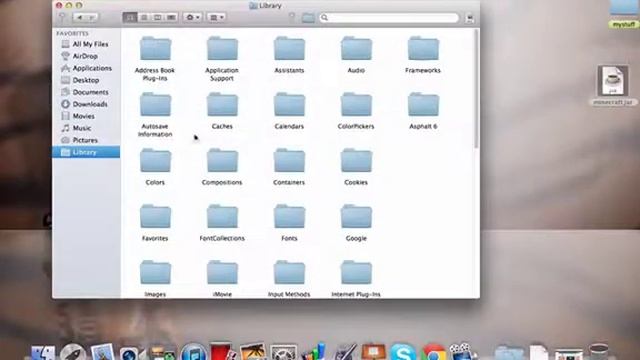The image size is (640, 360).
Task: Open System Preferences from the Dock
Action: click(x=283, y=353)
